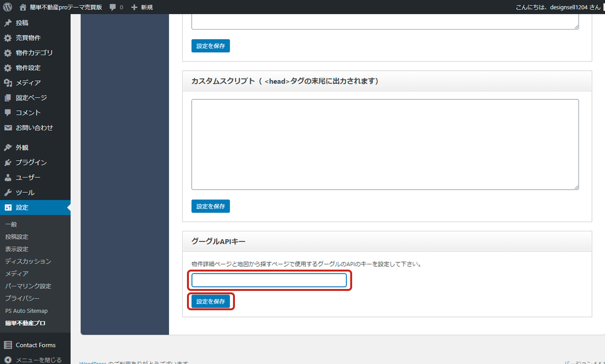605x364 pixels.
Task: Open お問い合わせ envelope icon
Action: tap(8, 128)
